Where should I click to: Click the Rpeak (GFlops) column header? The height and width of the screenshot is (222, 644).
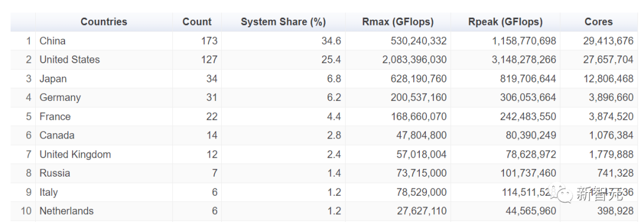506,22
